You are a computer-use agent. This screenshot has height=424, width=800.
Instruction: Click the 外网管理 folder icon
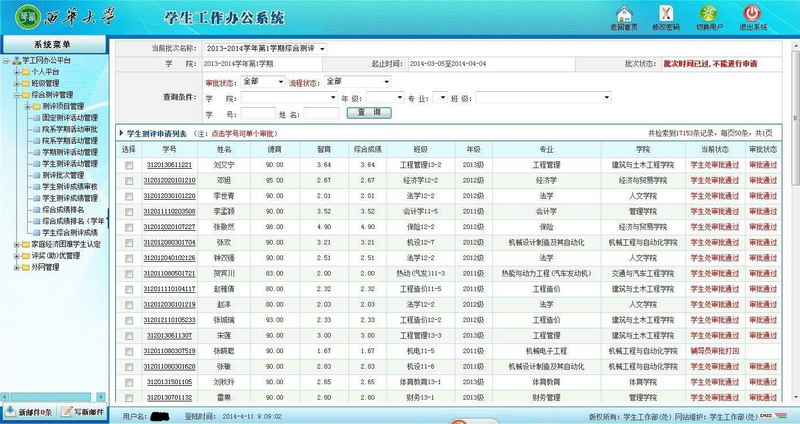pyautogui.click(x=26, y=267)
